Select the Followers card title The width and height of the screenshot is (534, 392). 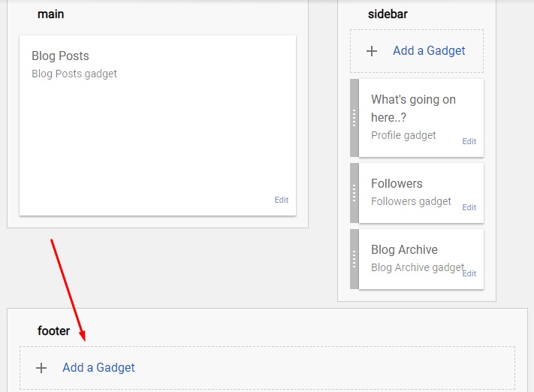397,183
